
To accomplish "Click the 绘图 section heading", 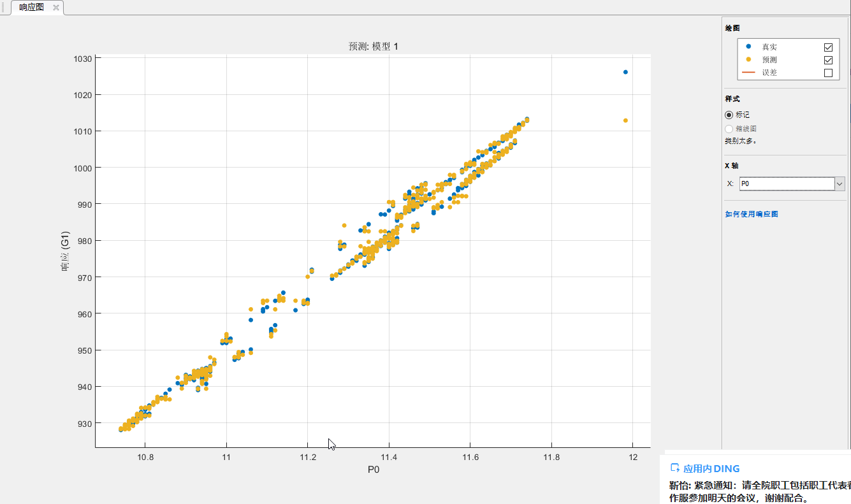I will click(x=732, y=28).
